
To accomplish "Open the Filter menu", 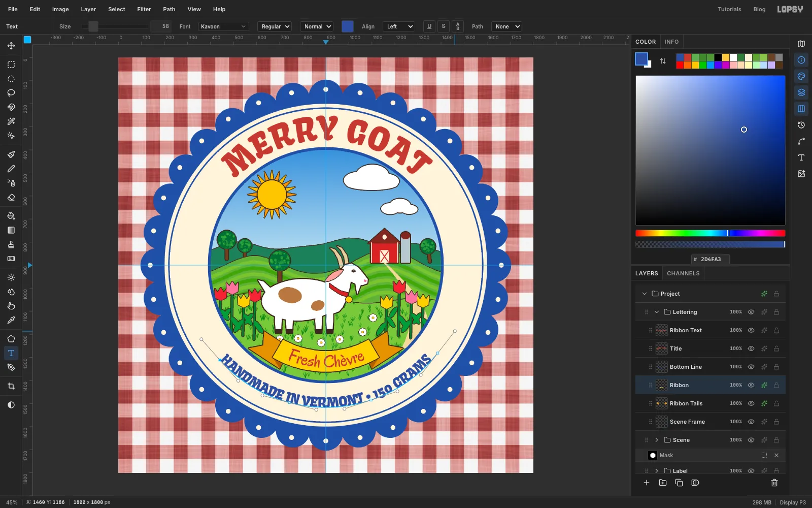I will coord(144,9).
